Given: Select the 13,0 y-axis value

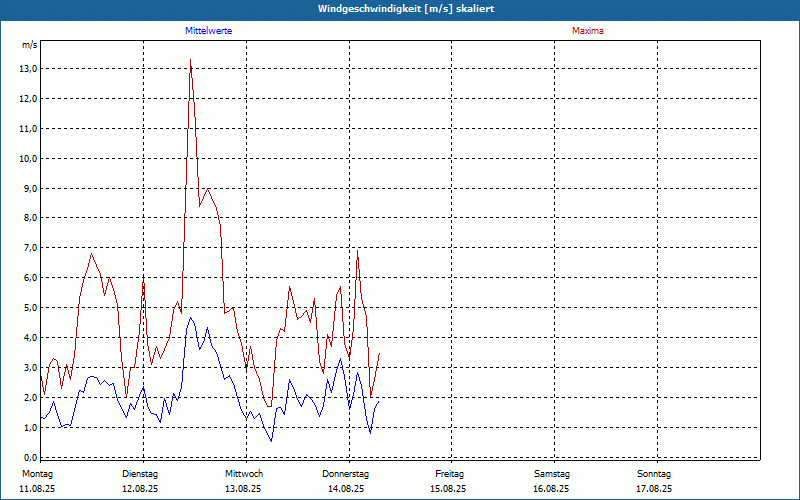Looking at the screenshot, I should pyautogui.click(x=29, y=69).
